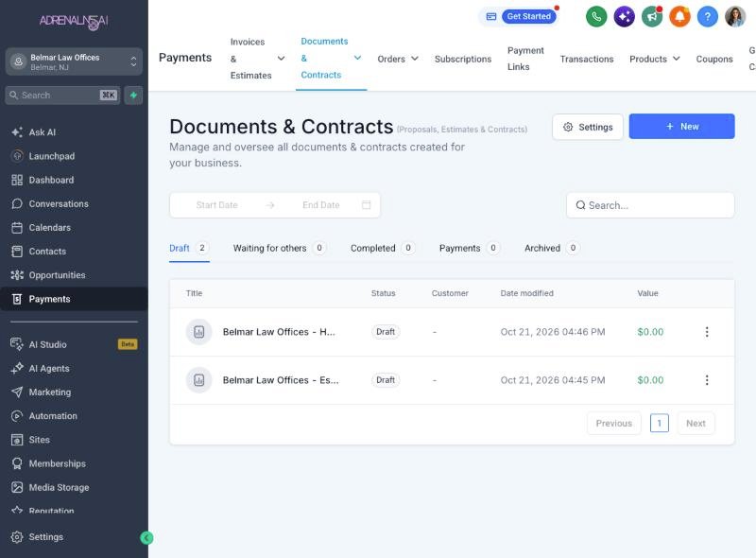Click the sidebar Search box

62,96
